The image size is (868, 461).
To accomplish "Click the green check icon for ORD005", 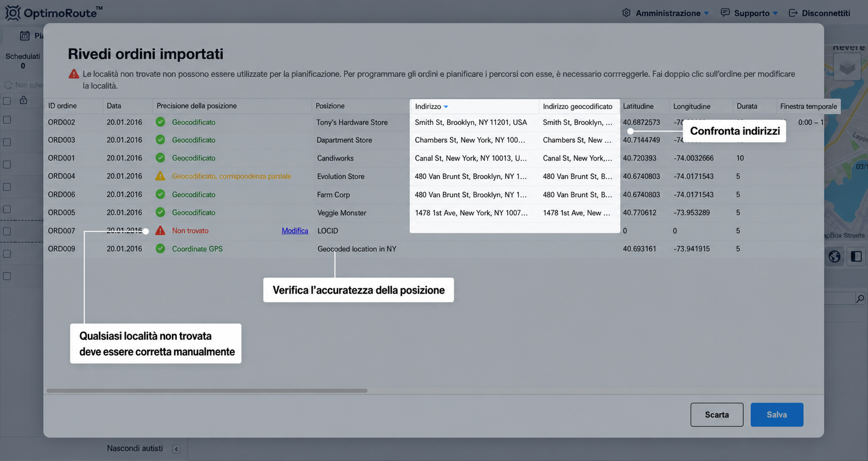I will 160,212.
